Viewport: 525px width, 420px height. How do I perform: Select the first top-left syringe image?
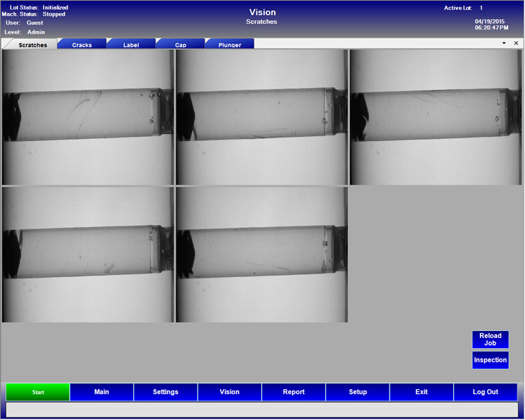click(88, 117)
